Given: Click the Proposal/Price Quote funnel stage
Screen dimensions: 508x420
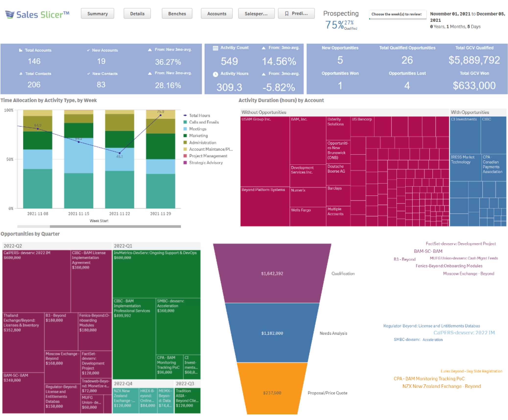Looking at the screenshot, I should 272,389.
